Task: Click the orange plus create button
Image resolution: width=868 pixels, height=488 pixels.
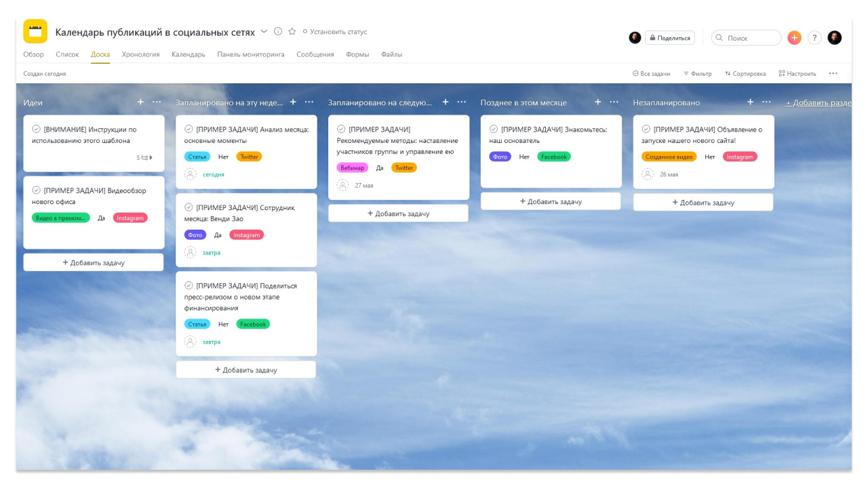Action: pos(794,38)
